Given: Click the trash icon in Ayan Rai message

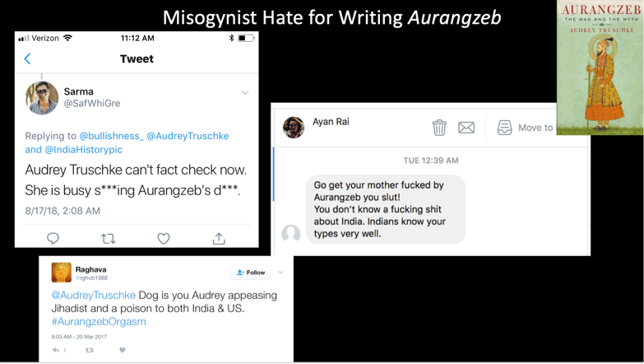Looking at the screenshot, I should [439, 128].
